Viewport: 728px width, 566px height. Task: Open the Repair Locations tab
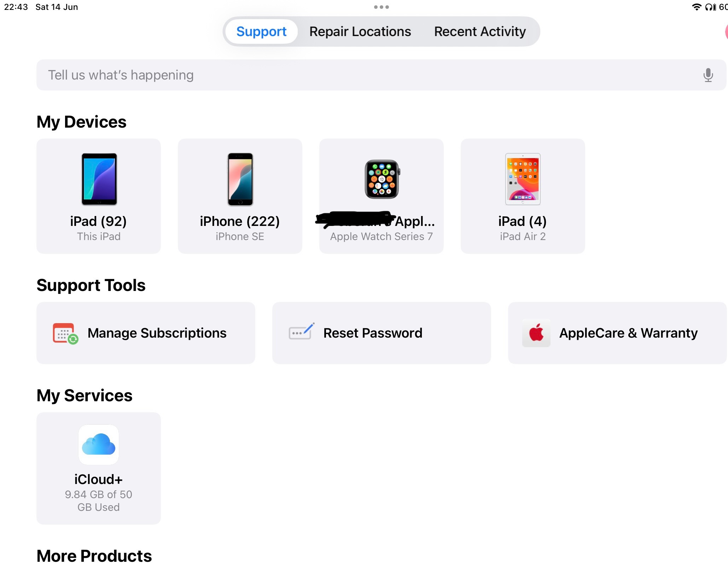click(360, 32)
